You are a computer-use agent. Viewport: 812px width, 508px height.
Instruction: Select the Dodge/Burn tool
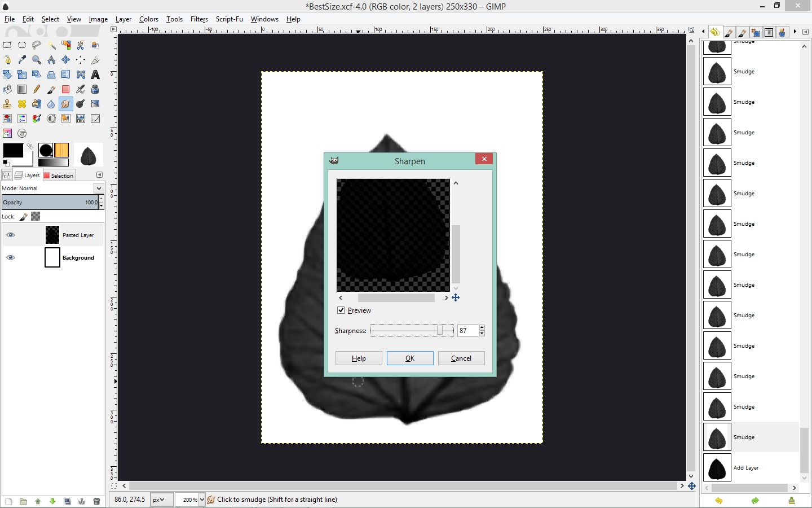click(81, 104)
